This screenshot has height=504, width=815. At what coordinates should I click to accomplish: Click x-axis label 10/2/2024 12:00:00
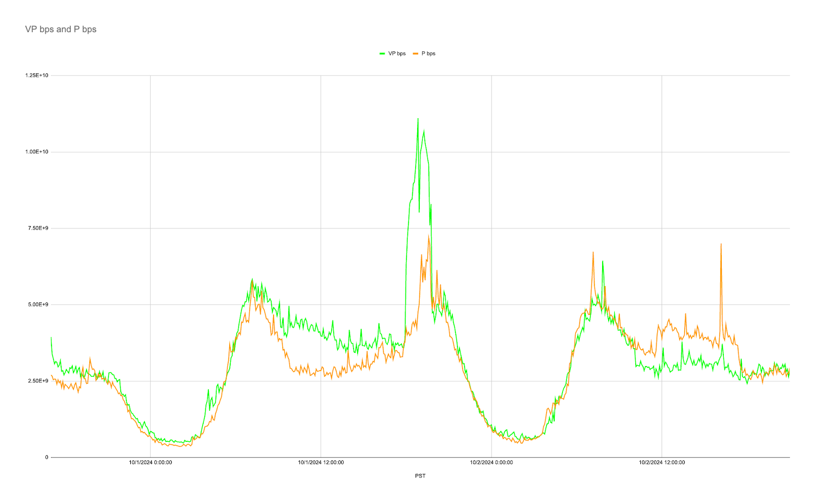pyautogui.click(x=662, y=463)
